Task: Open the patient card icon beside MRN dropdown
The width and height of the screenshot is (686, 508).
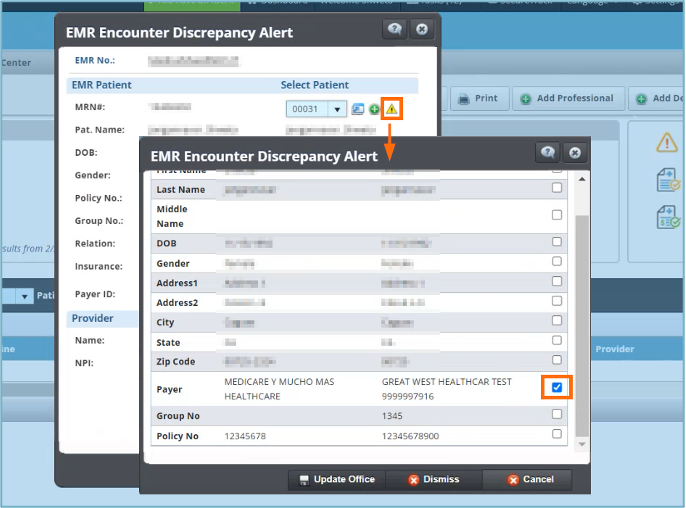Action: (x=358, y=109)
